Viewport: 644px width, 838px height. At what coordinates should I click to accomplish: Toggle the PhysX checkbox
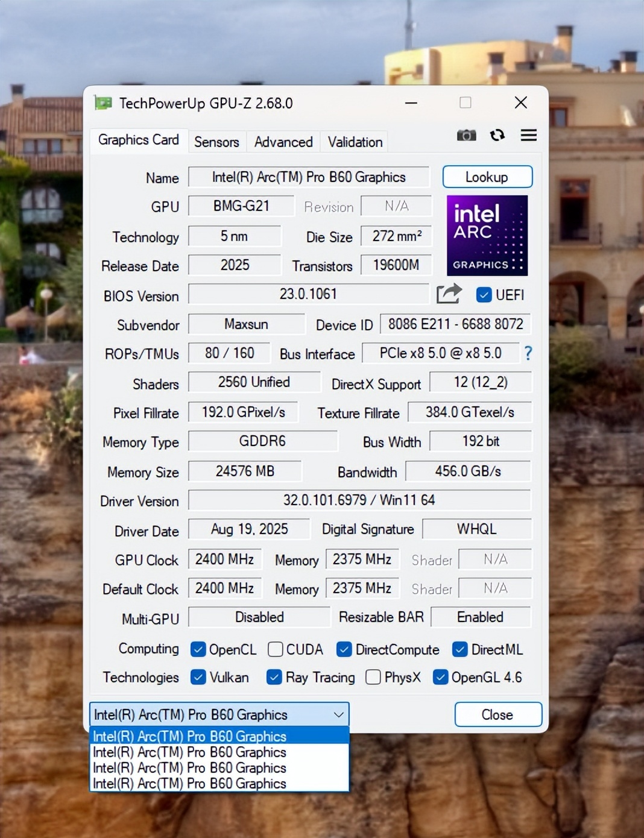tap(373, 677)
